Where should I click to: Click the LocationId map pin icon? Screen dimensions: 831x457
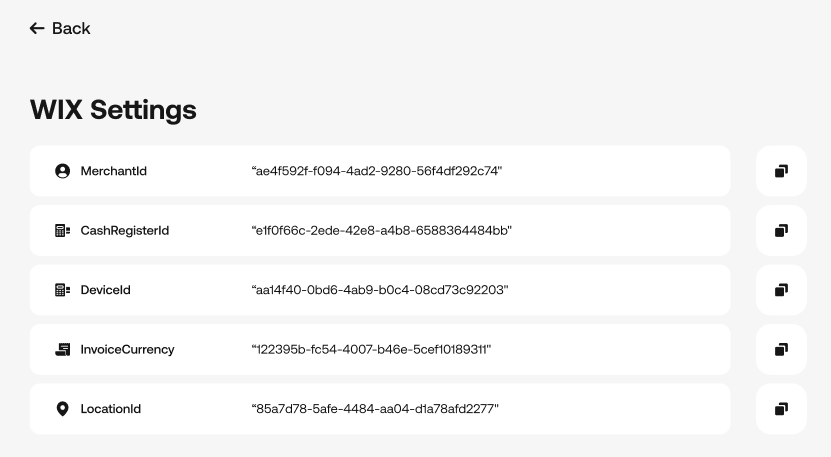(x=63, y=409)
